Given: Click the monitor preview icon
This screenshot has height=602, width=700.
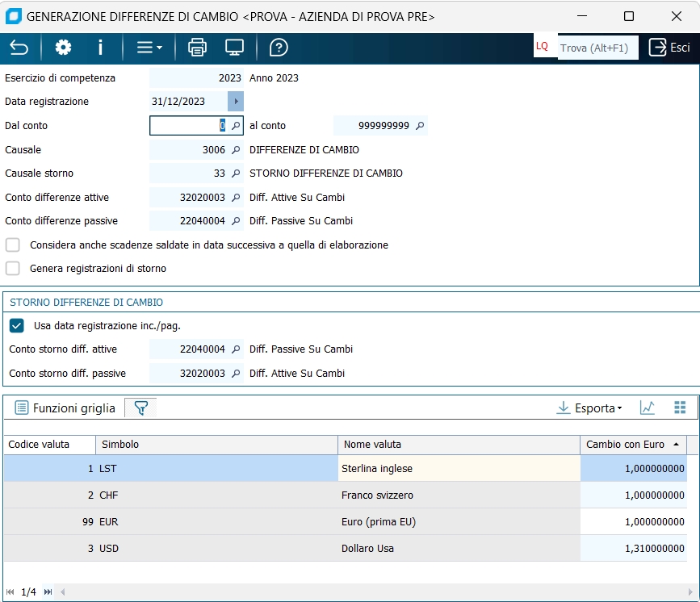Looking at the screenshot, I should click(234, 48).
